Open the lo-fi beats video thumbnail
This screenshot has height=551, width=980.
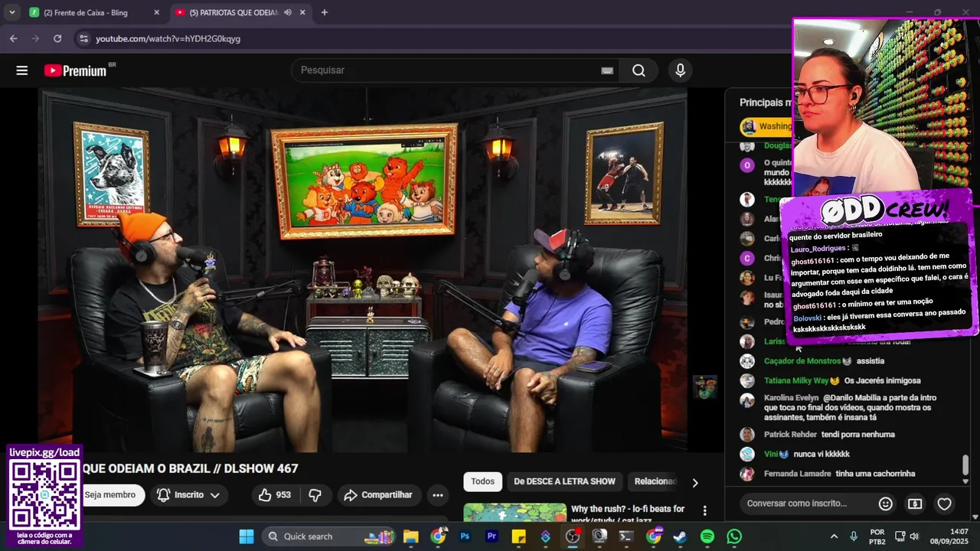(515, 512)
